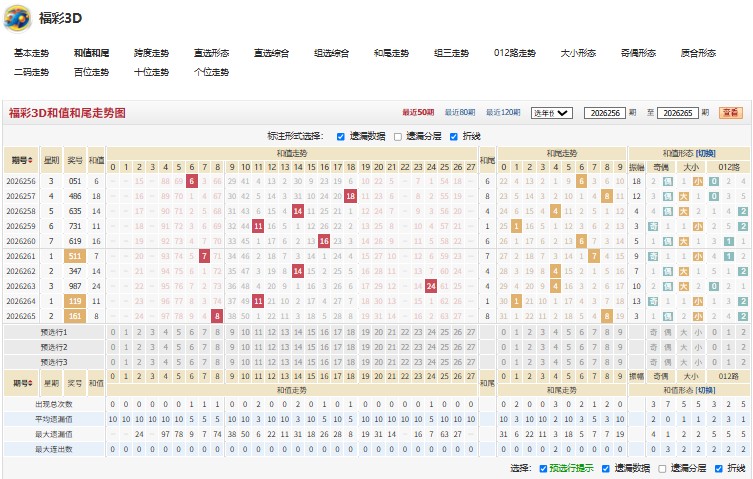753x479 pixels.
Task: Click the 平均遗漏值 row label
Action: (53, 419)
